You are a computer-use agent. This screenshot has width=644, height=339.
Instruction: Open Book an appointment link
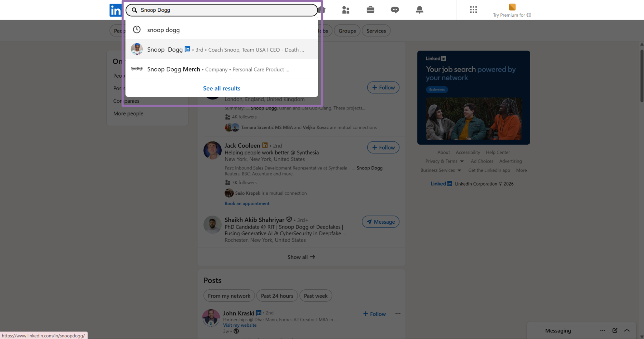[x=247, y=203]
